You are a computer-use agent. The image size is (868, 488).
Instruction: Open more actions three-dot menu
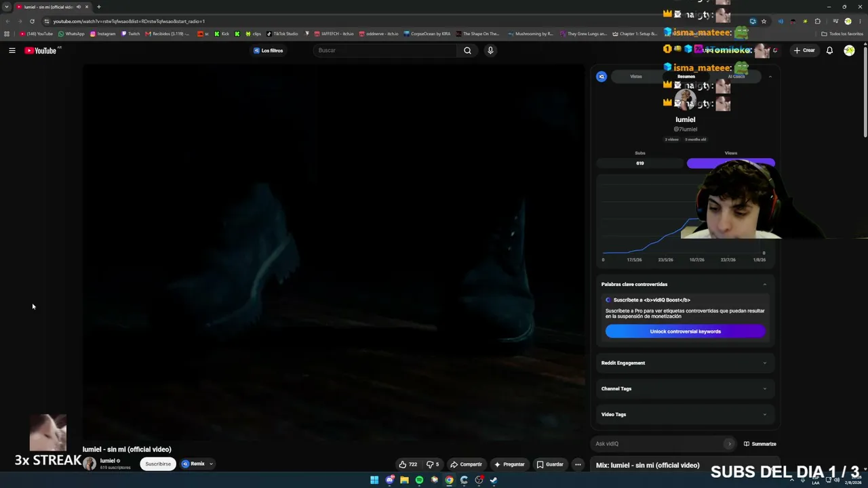point(578,464)
